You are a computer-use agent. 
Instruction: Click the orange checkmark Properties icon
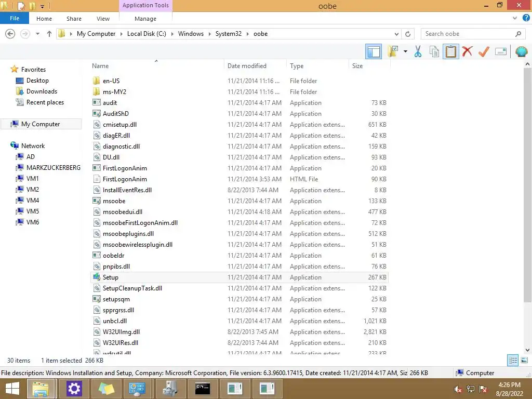tap(484, 51)
